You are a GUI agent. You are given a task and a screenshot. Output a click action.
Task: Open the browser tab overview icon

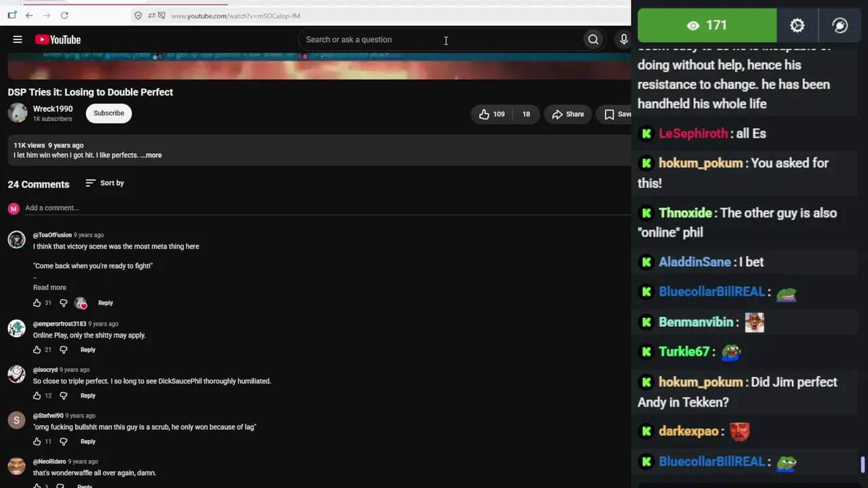pyautogui.click(x=12, y=16)
